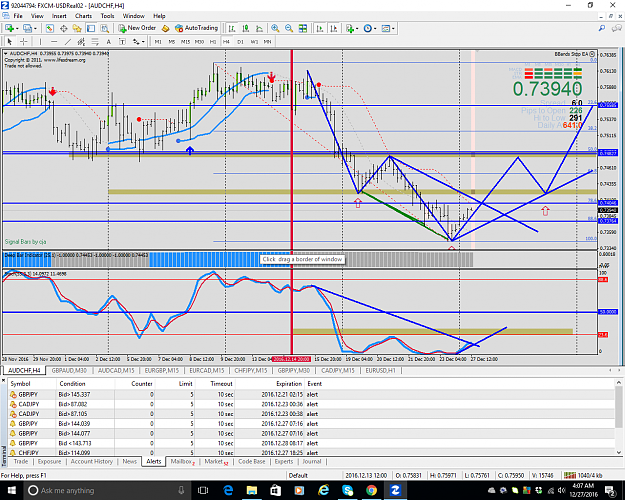Image resolution: width=625 pixels, height=500 pixels.
Task: Open Google Chrome from the taskbar
Action: tap(371, 490)
